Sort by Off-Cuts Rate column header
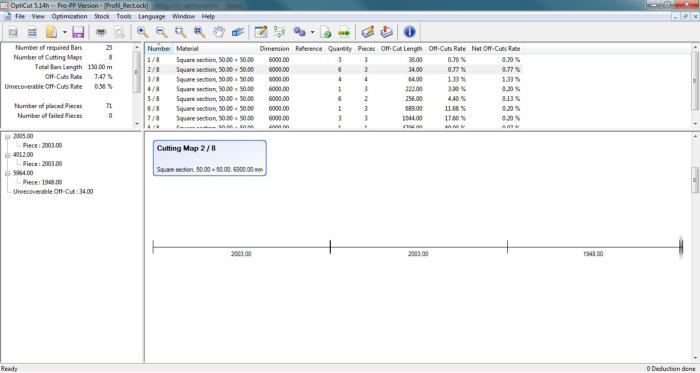Image resolution: width=700 pixels, height=373 pixels. click(x=447, y=48)
